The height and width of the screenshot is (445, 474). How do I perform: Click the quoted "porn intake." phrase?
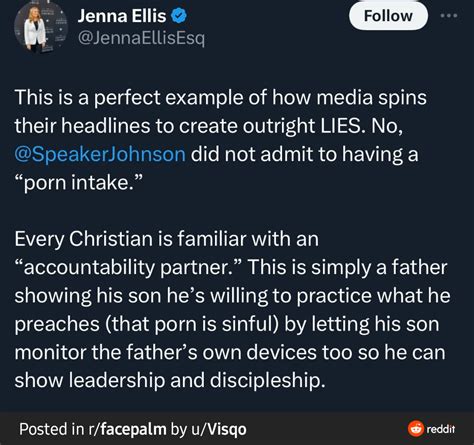click(79, 183)
